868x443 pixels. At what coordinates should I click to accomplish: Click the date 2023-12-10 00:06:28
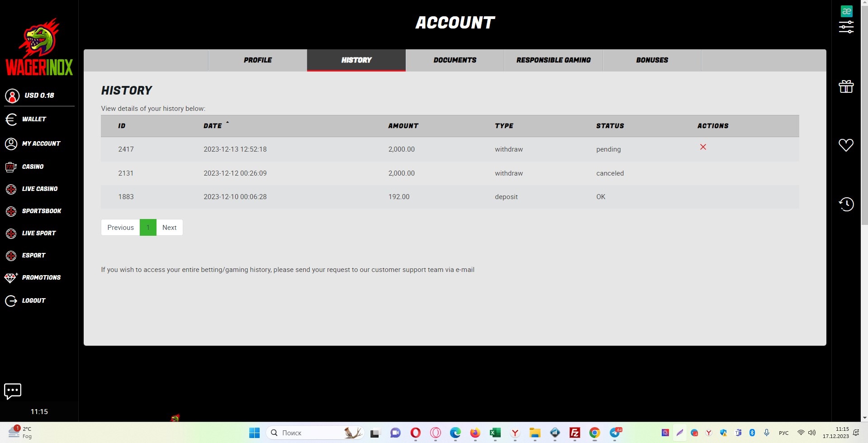click(235, 197)
